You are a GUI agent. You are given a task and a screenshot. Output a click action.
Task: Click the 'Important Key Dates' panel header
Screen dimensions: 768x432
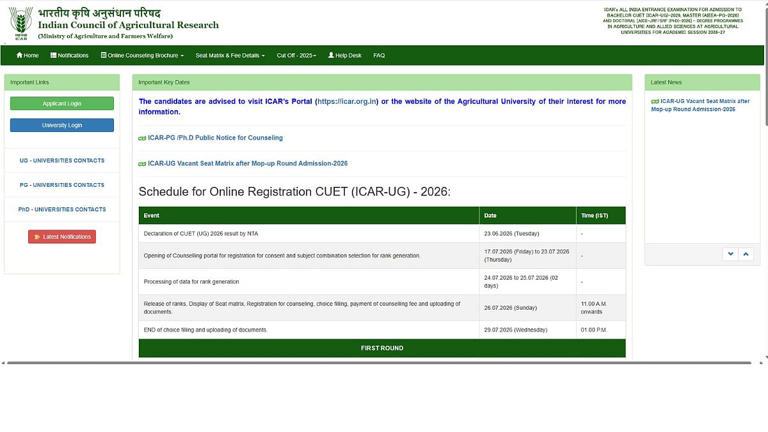click(x=382, y=82)
